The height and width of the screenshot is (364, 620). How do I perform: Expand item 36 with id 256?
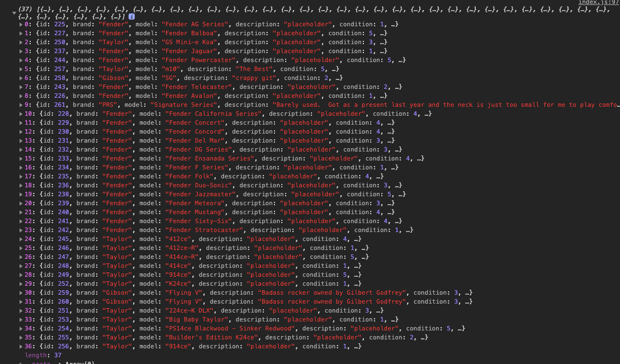coord(21,347)
